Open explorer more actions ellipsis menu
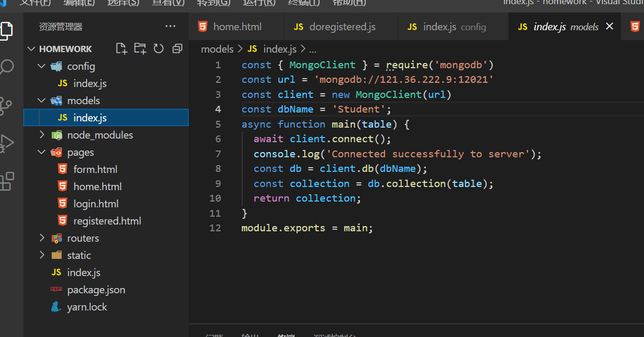Viewport: 644px width, 337px height. (x=170, y=27)
